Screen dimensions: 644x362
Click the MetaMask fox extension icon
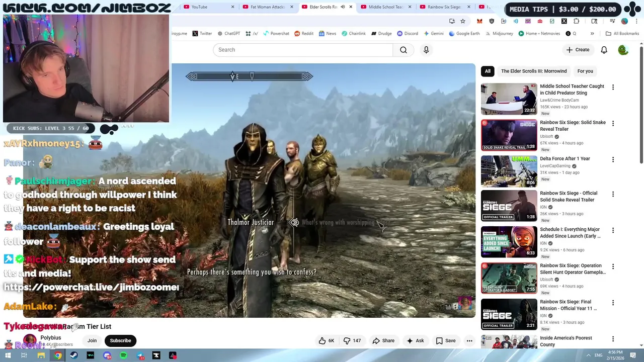coord(479,21)
